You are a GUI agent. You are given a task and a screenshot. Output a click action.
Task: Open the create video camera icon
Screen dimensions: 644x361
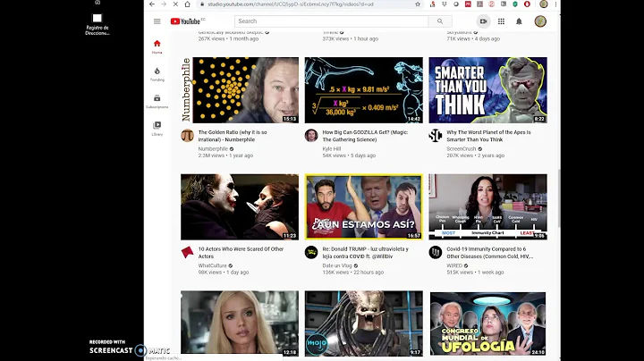tap(483, 21)
